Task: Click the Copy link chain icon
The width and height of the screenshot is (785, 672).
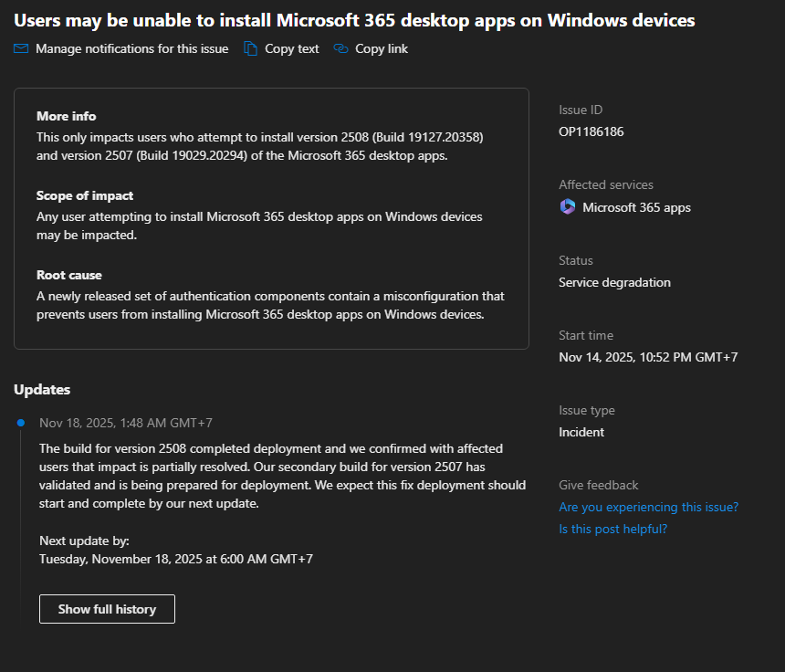Action: coord(341,48)
